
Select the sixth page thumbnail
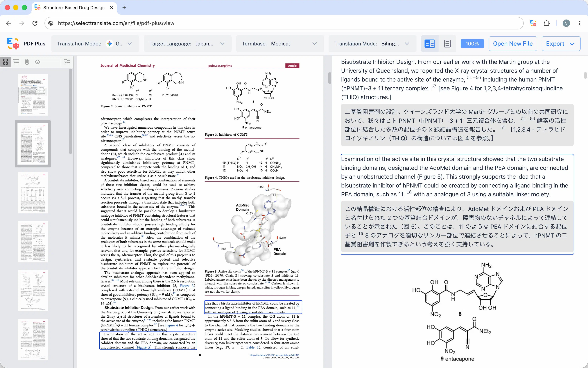tap(33, 339)
